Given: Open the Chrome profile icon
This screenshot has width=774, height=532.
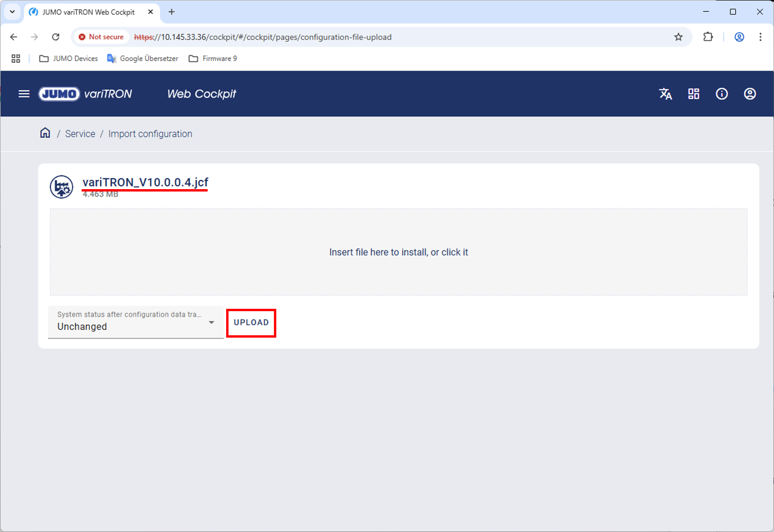Looking at the screenshot, I should [x=739, y=37].
